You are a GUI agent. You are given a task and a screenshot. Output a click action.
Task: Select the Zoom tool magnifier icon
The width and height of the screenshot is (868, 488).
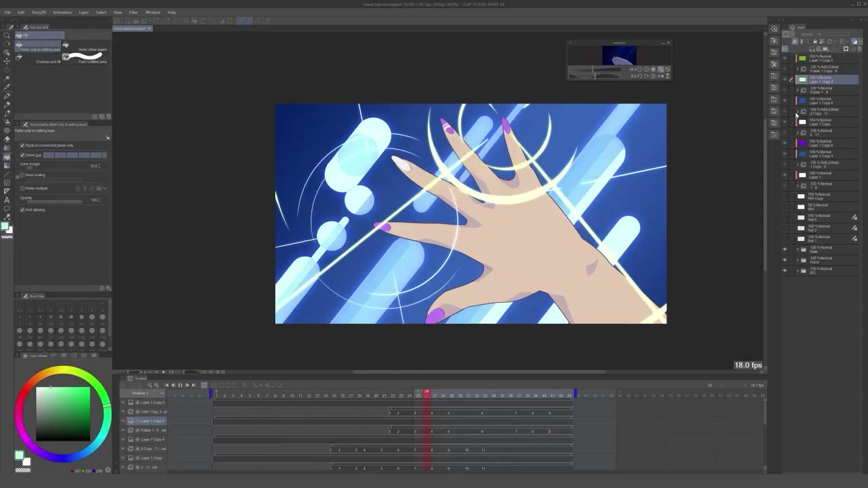7,35
